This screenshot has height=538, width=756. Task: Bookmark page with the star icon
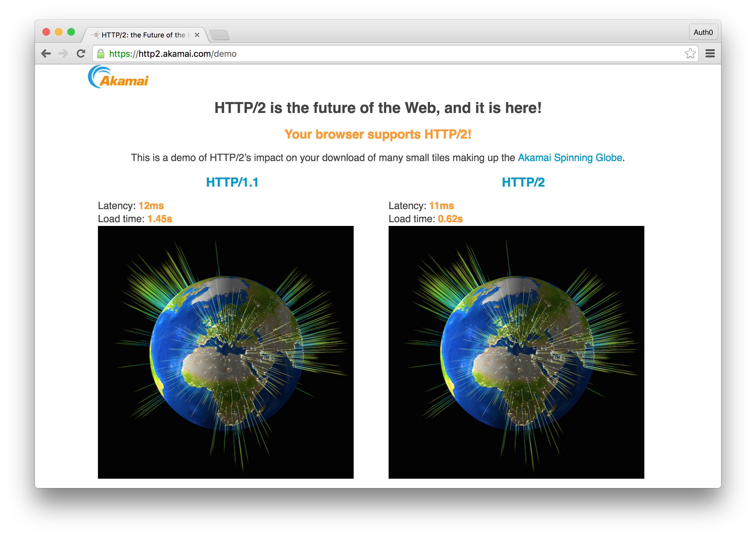pos(690,53)
